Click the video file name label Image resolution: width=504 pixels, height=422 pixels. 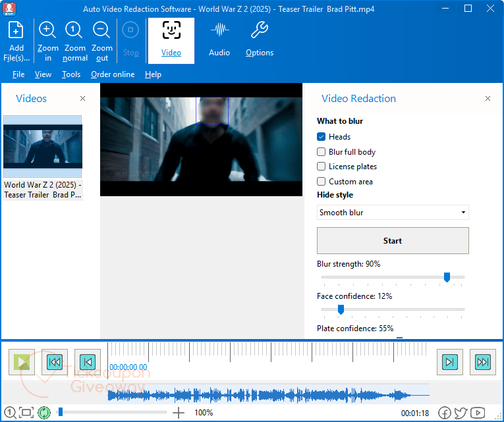click(43, 190)
